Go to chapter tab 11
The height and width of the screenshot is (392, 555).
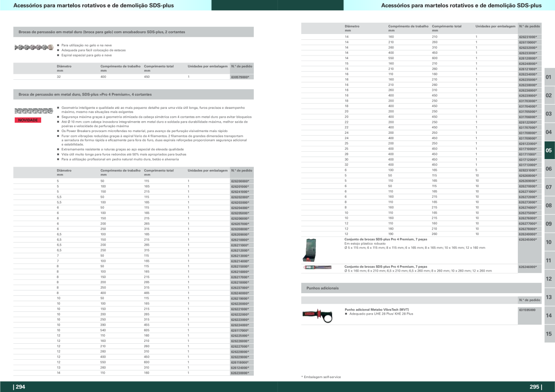(549, 260)
